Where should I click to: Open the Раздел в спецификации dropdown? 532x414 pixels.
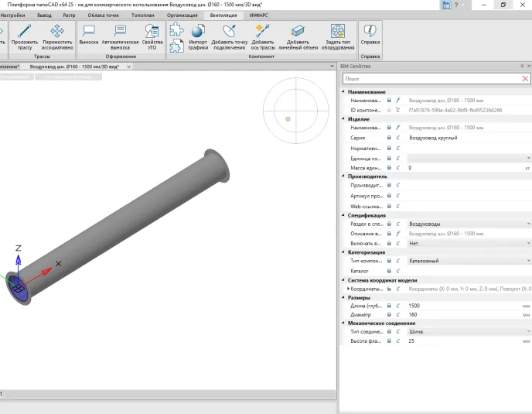[x=528, y=224]
